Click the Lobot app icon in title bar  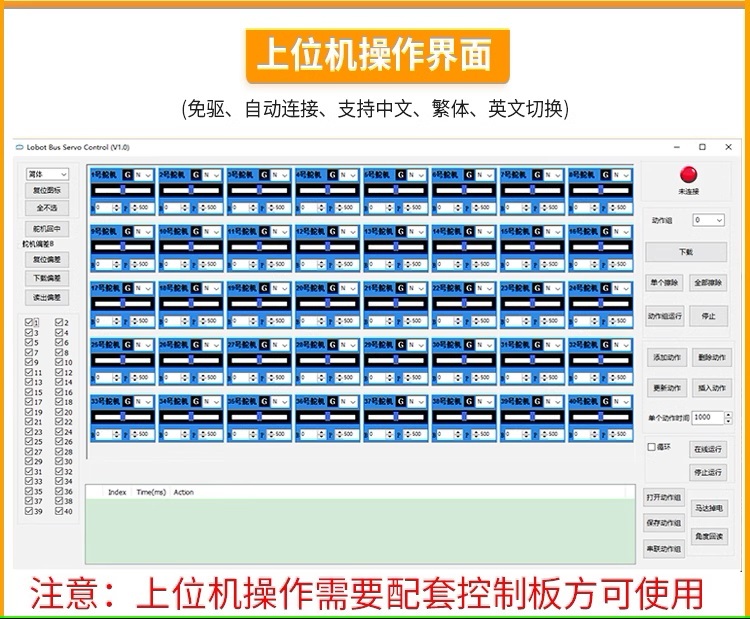19,147
